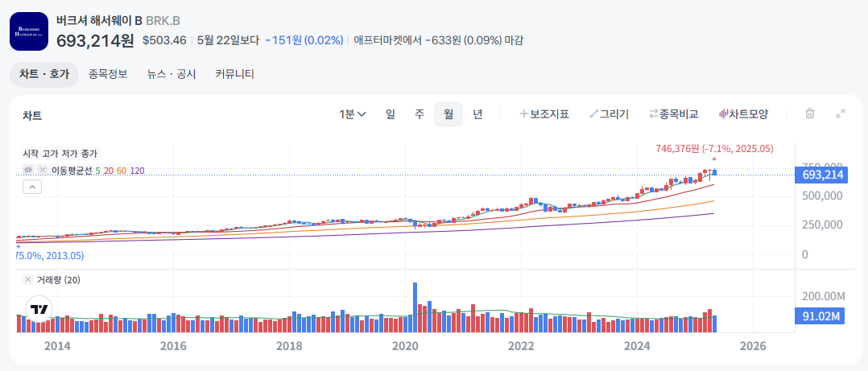Click the tallest 2020 volume bar
Image resolution: width=868 pixels, height=371 pixels.
415,307
